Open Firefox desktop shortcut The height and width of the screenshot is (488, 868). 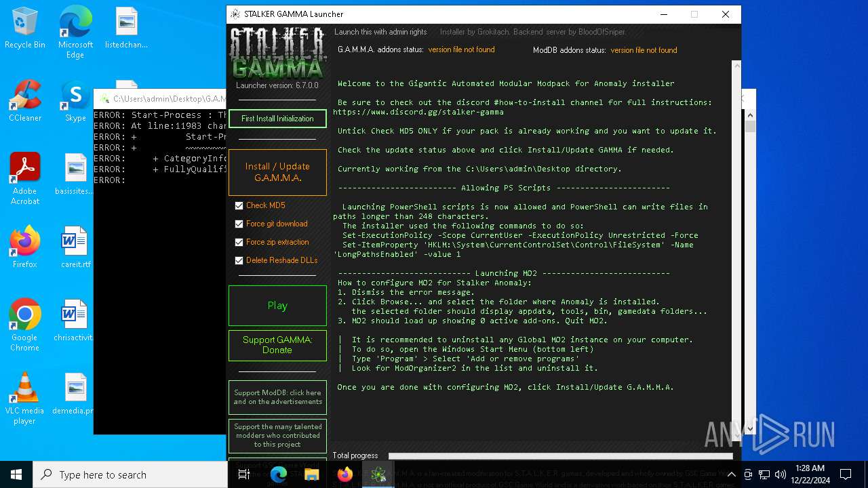[x=25, y=248]
